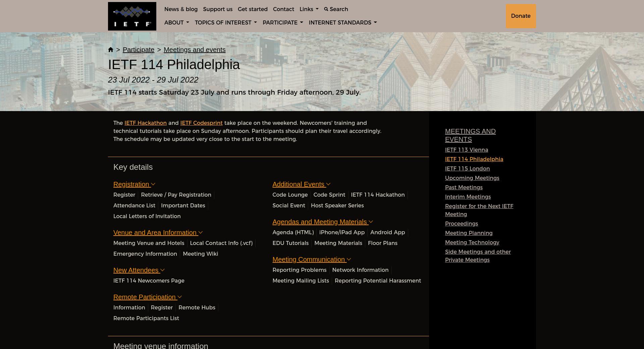The height and width of the screenshot is (349, 644).
Task: Open Host Speaker Series
Action: pos(337,205)
